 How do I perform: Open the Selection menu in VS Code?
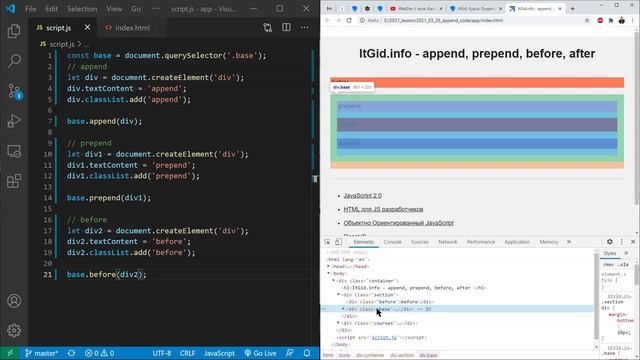pos(82,9)
